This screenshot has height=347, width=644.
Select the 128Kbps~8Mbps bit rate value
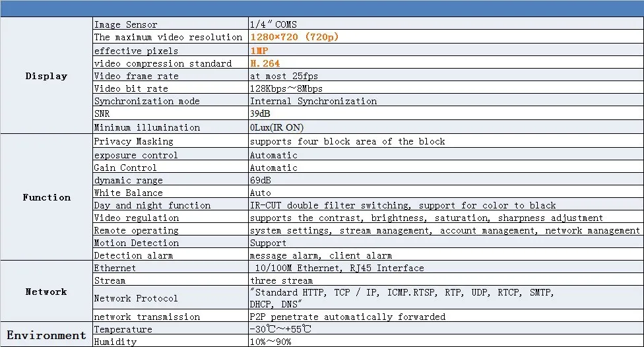point(286,88)
